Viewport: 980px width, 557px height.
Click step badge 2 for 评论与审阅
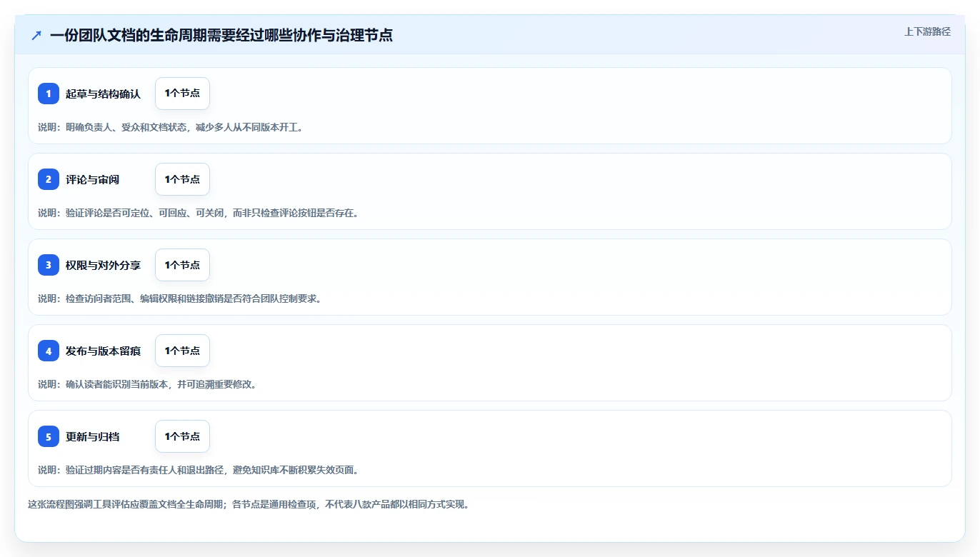point(49,179)
